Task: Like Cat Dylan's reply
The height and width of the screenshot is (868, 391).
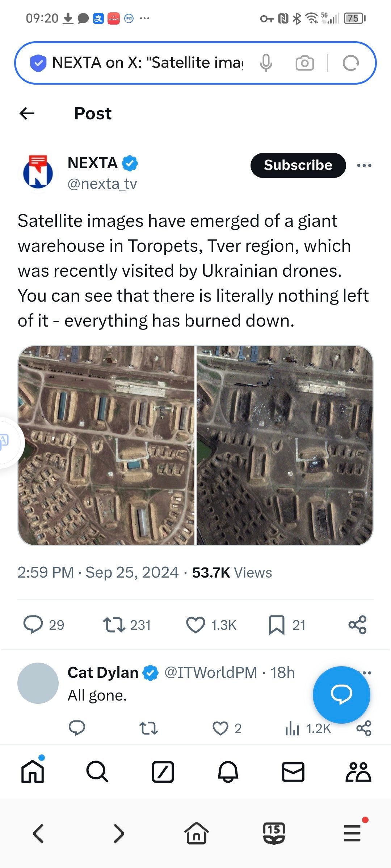Action: pos(220,728)
